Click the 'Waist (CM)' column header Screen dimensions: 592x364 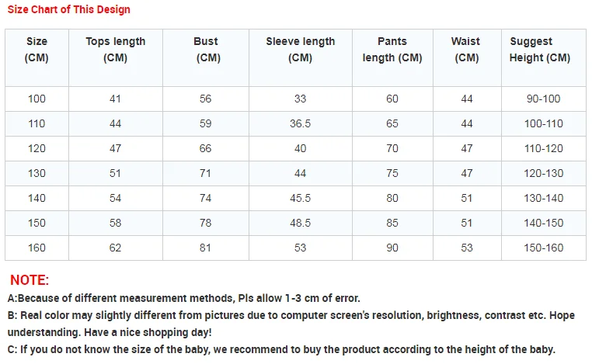click(x=465, y=50)
